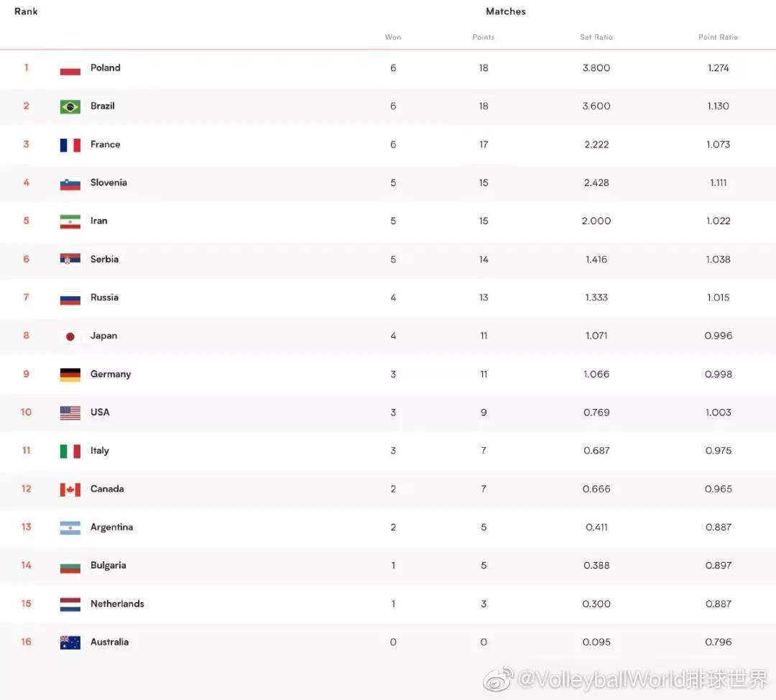
Task: Sort by the Set Ratio header
Action: pos(596,37)
